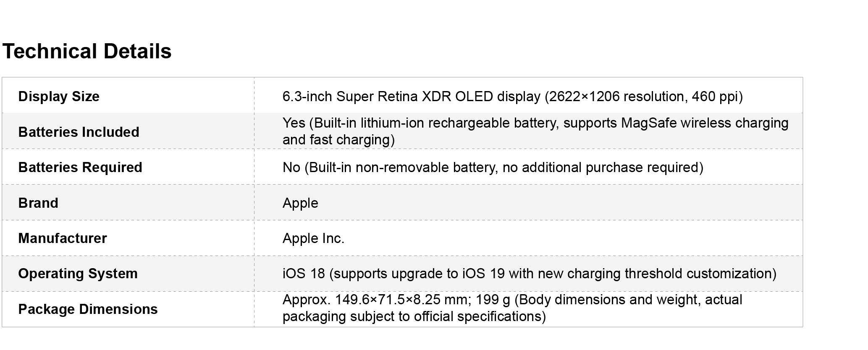868x350 pixels.
Task: Select the Manufacturer row label
Action: click(63, 238)
